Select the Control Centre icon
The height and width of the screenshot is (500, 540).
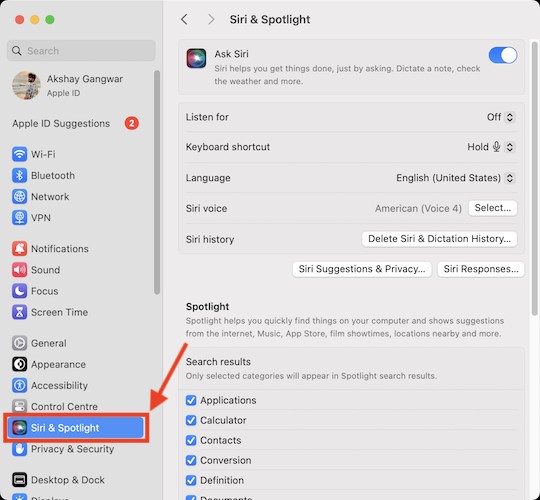(19, 406)
